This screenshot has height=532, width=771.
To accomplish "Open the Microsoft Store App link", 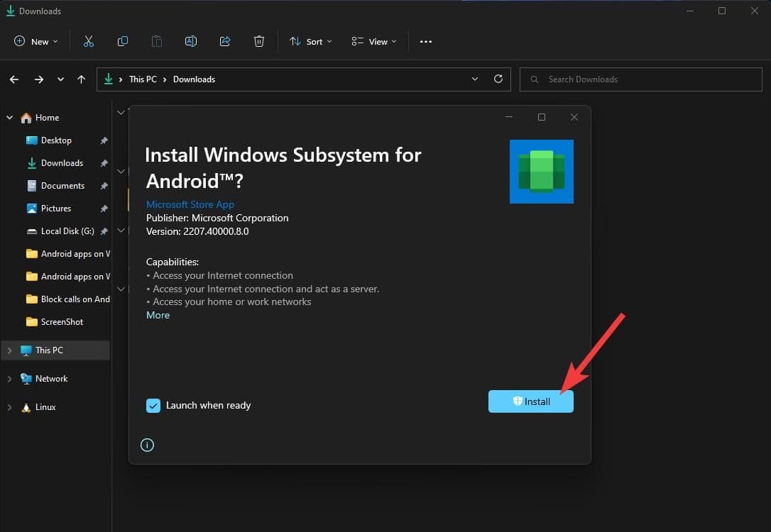I will coord(190,204).
